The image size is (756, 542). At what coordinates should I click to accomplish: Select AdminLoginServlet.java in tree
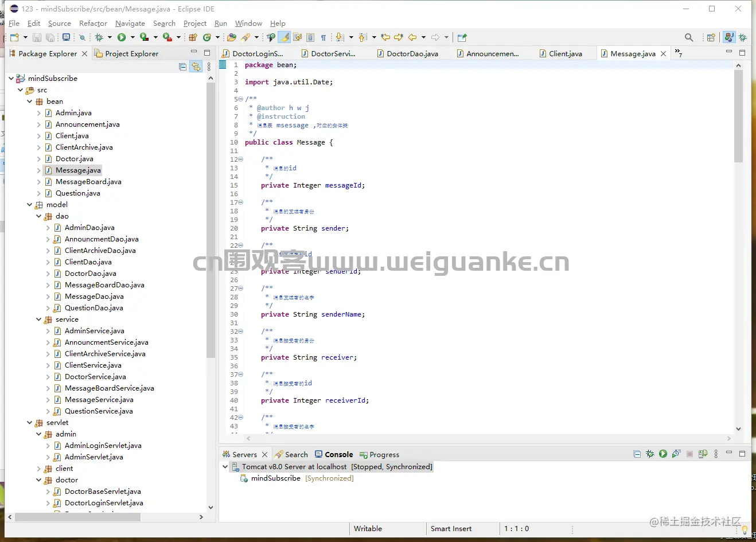click(x=103, y=445)
